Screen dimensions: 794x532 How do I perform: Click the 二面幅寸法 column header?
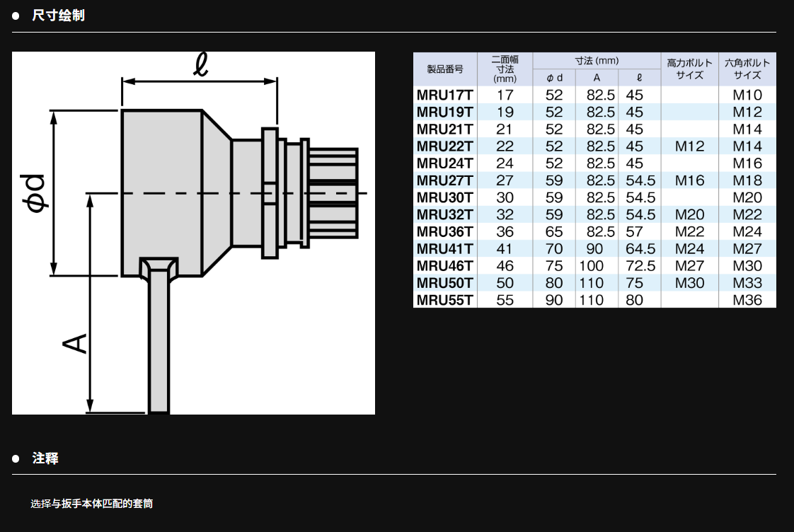coord(505,69)
